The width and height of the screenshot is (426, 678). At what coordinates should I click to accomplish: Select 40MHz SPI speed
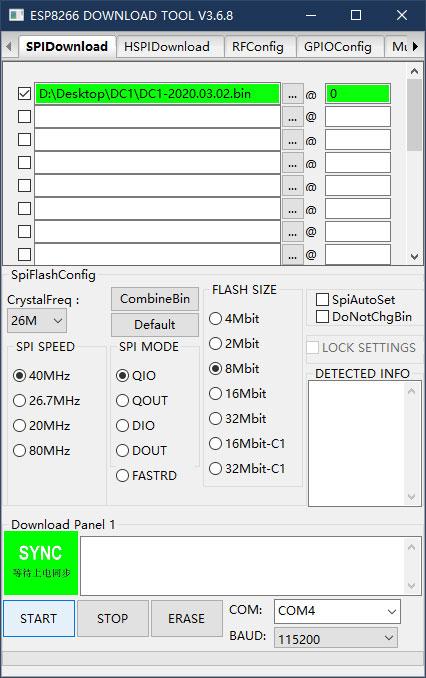pos(19,375)
